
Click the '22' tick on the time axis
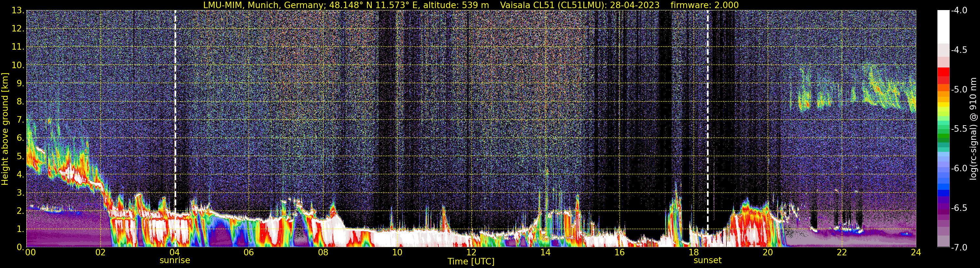842,252
